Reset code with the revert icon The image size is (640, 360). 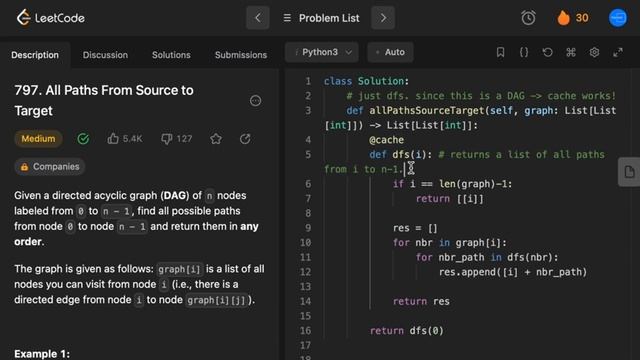tap(547, 52)
